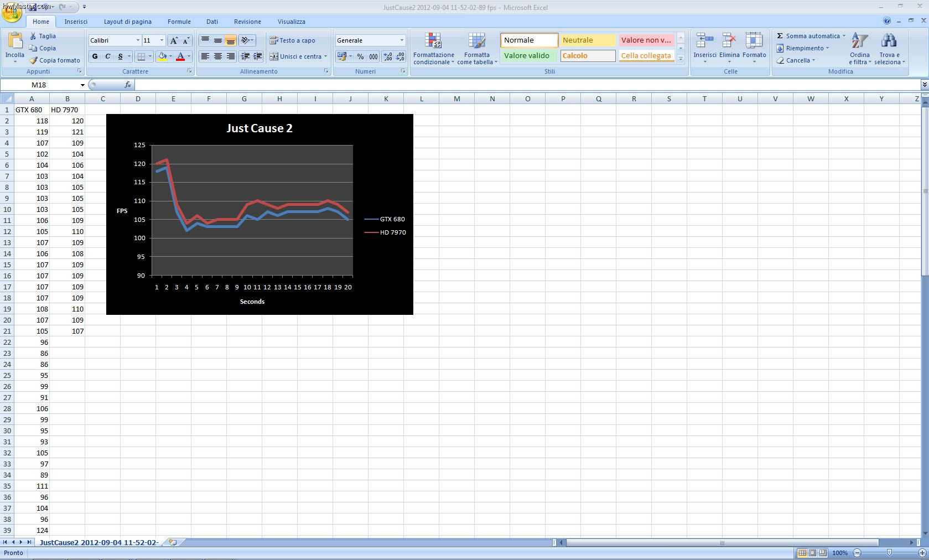Open the Generale number format dropdown
This screenshot has height=560, width=929.
tap(402, 40)
